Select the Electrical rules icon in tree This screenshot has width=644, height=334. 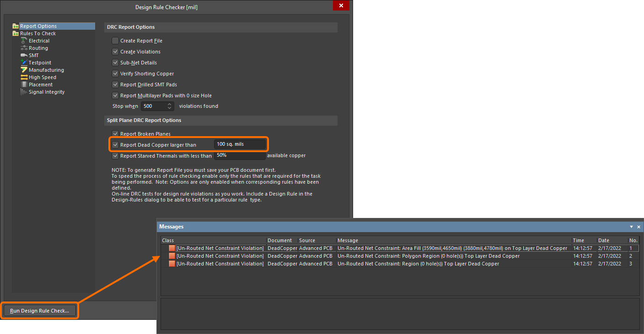[24, 41]
